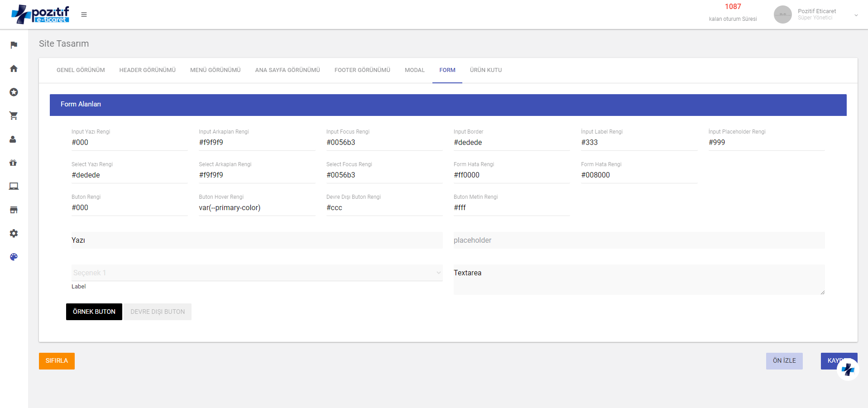Open the storefront sidebar icon

tap(14, 210)
